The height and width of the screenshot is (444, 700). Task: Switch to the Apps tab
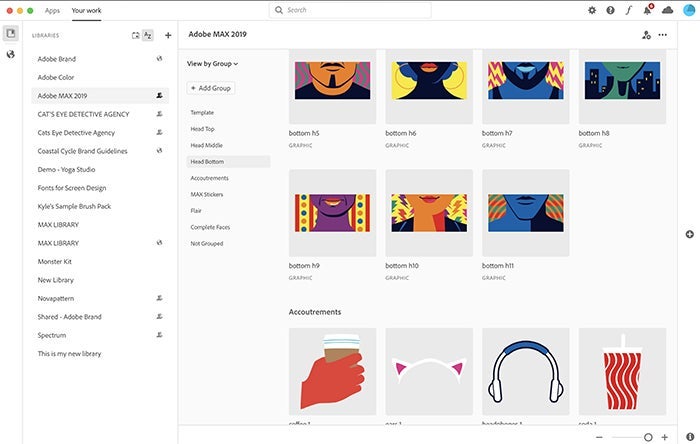[52, 10]
